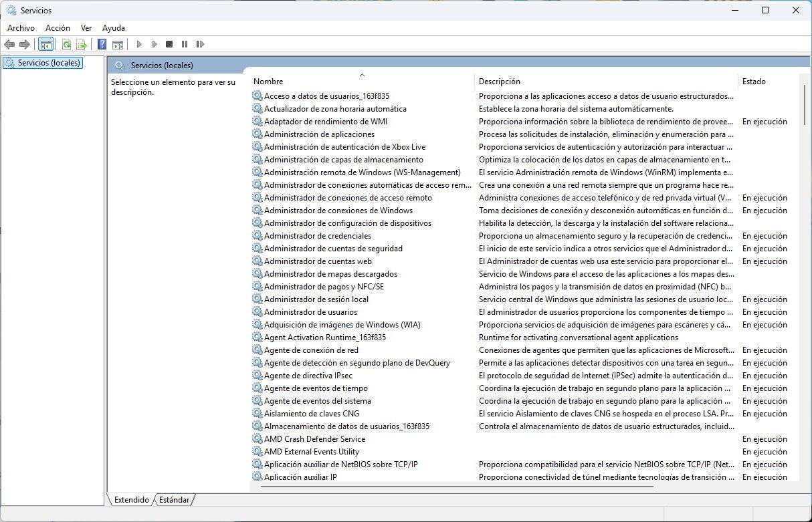This screenshot has width=812, height=522.
Task: Switch to the Extendido tab
Action: [x=130, y=499]
